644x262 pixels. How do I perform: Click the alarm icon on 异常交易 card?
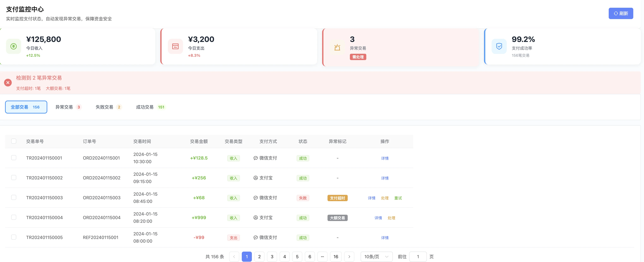[x=337, y=47]
